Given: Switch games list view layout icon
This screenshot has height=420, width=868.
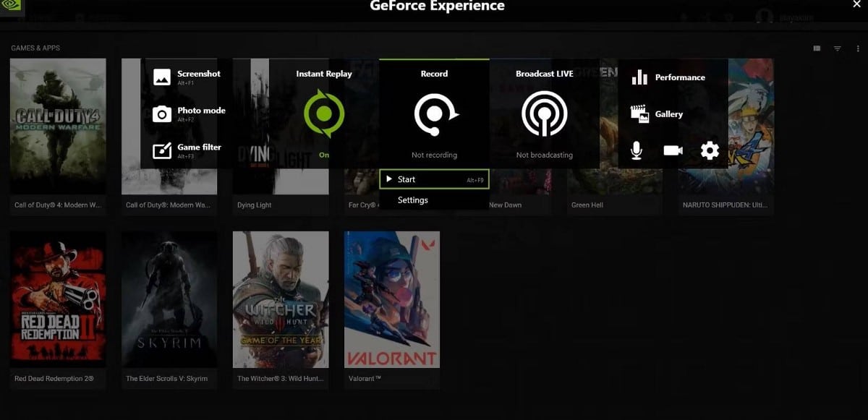Looking at the screenshot, I should click(817, 48).
